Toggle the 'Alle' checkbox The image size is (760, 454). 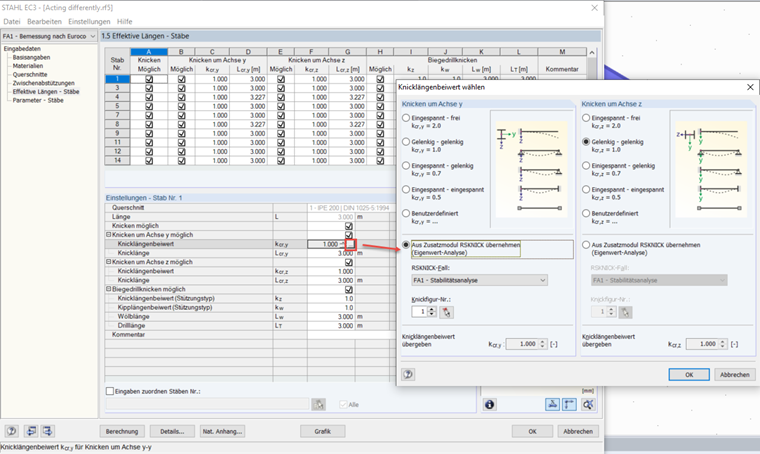pyautogui.click(x=344, y=404)
